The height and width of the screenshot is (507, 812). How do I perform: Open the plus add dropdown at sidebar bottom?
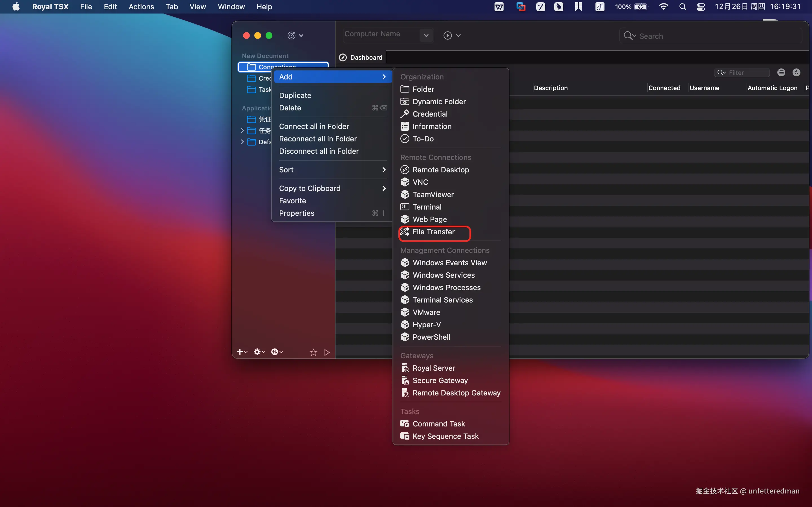[242, 352]
